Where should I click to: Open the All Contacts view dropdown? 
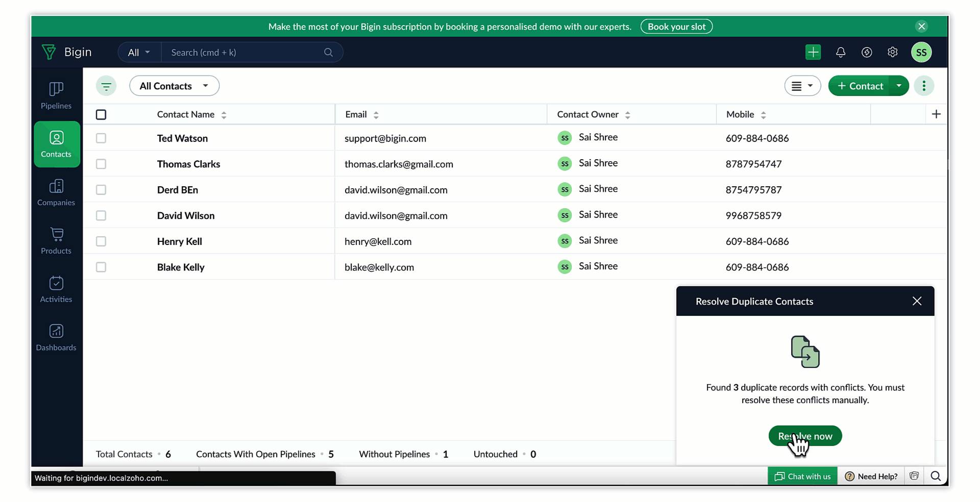tap(175, 86)
